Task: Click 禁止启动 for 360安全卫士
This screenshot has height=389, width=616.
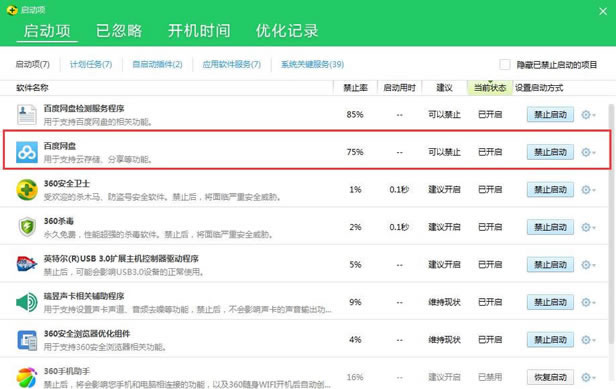Action: point(550,189)
